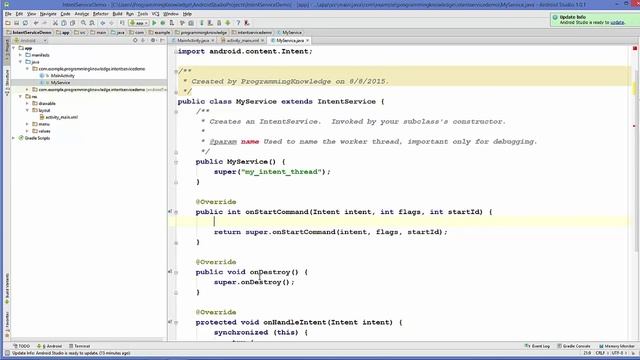Click override gutter icon beside onHandleIntent

170,322
